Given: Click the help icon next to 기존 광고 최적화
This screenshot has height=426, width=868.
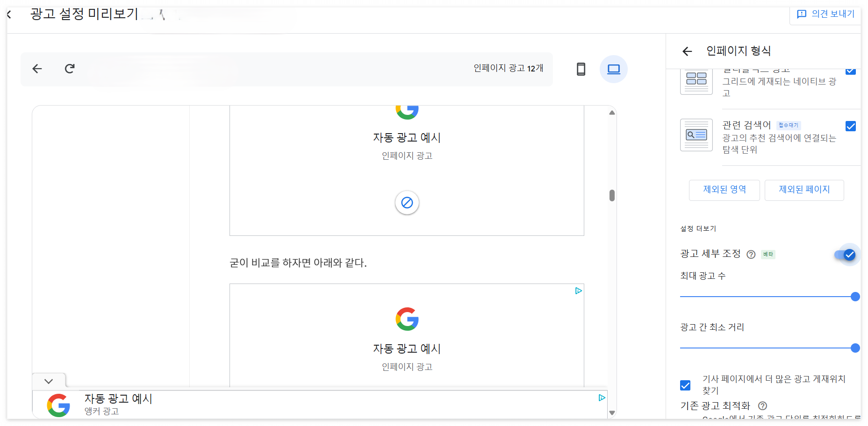Looking at the screenshot, I should [x=762, y=406].
